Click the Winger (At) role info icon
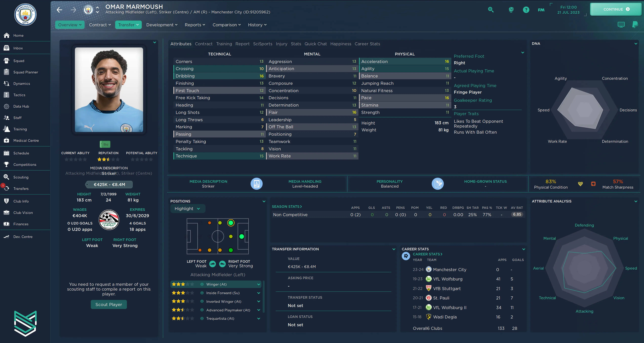Screen dimensions: 644x343 [x=202, y=284]
